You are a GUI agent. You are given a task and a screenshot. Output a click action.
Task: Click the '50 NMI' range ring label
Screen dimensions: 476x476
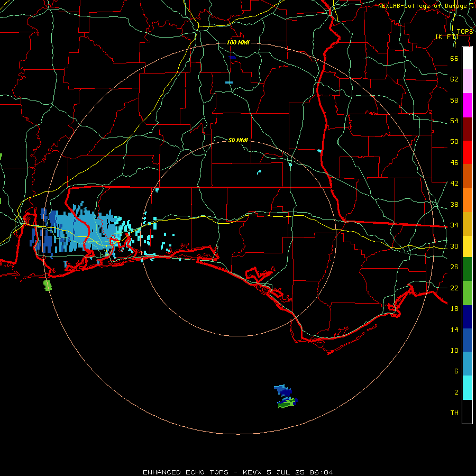238,140
